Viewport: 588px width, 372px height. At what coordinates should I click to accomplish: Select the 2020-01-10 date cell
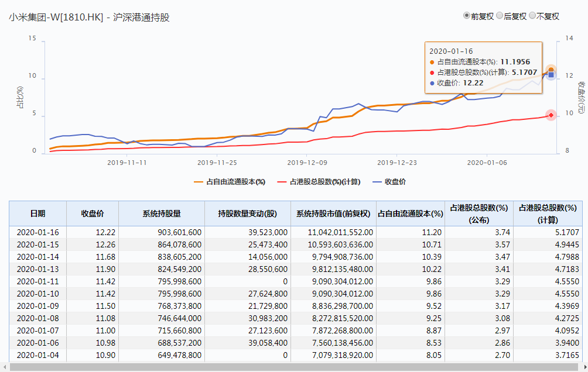click(x=38, y=294)
